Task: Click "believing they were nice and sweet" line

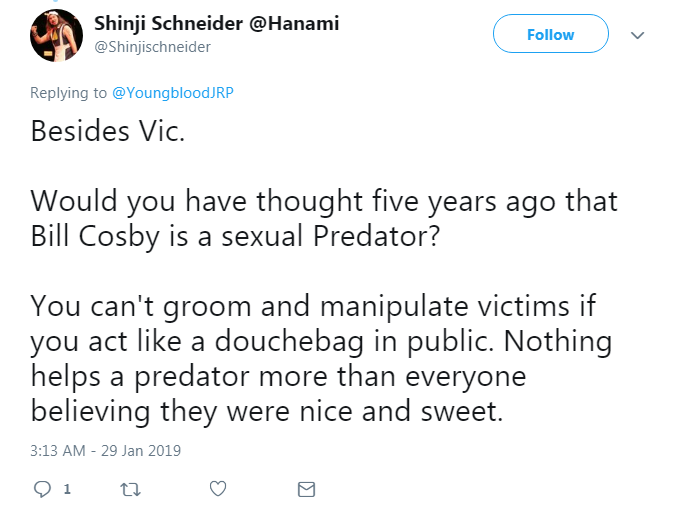Action: pyautogui.click(x=267, y=411)
